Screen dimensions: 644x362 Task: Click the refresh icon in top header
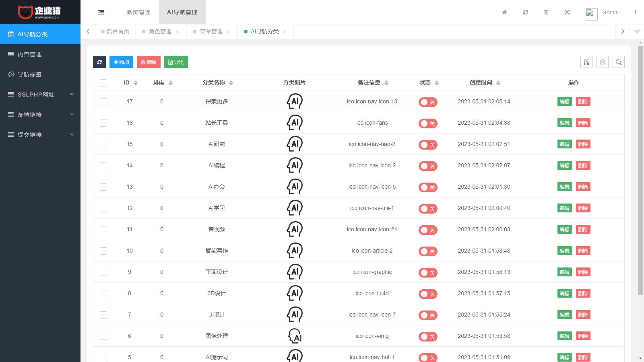coord(525,12)
